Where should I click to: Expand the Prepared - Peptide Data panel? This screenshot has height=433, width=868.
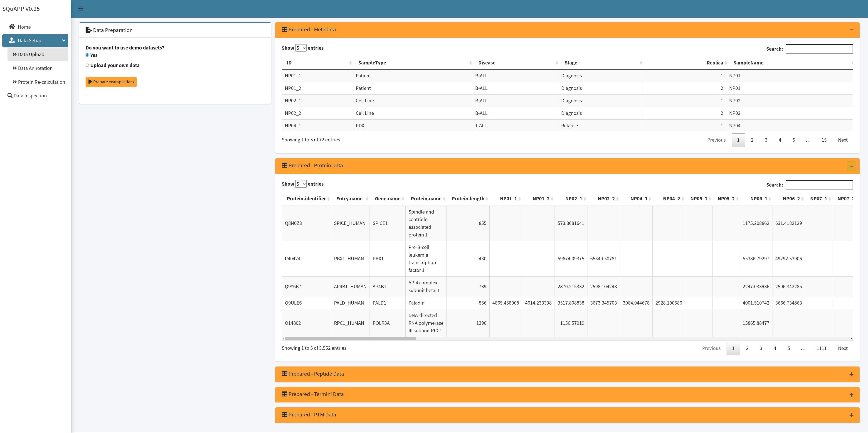(x=851, y=374)
